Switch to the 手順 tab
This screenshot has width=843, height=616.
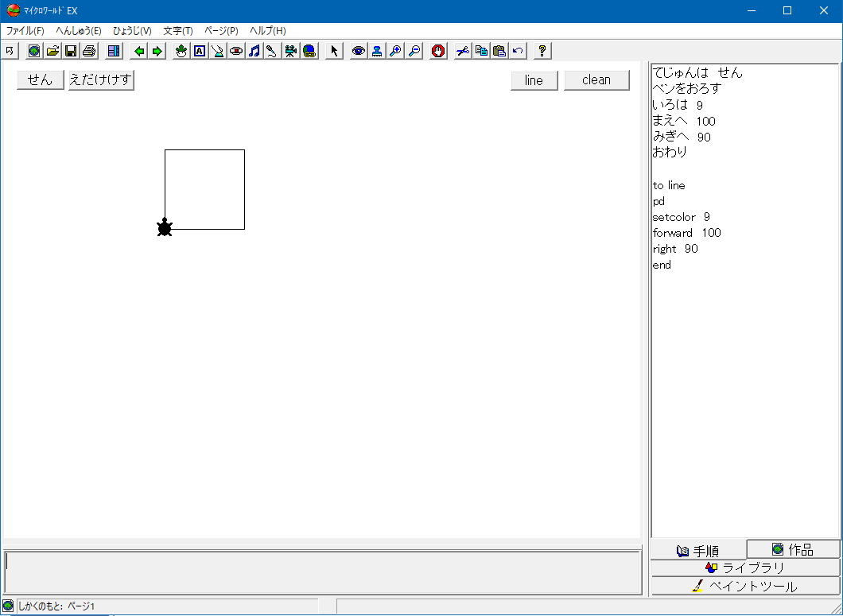click(698, 550)
